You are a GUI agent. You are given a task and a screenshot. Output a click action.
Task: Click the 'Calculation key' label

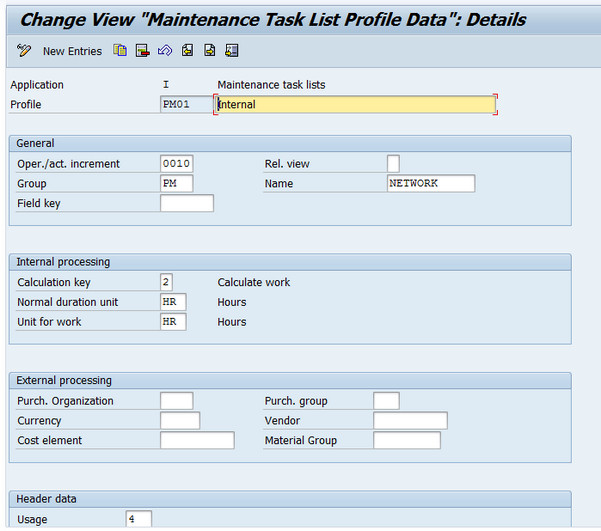point(54,283)
